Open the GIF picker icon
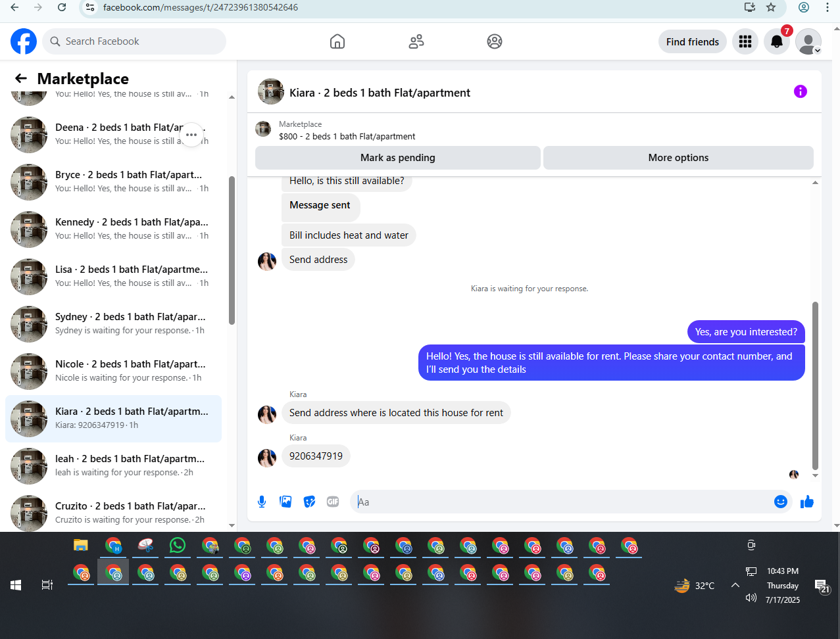The image size is (840, 639). coord(333,502)
